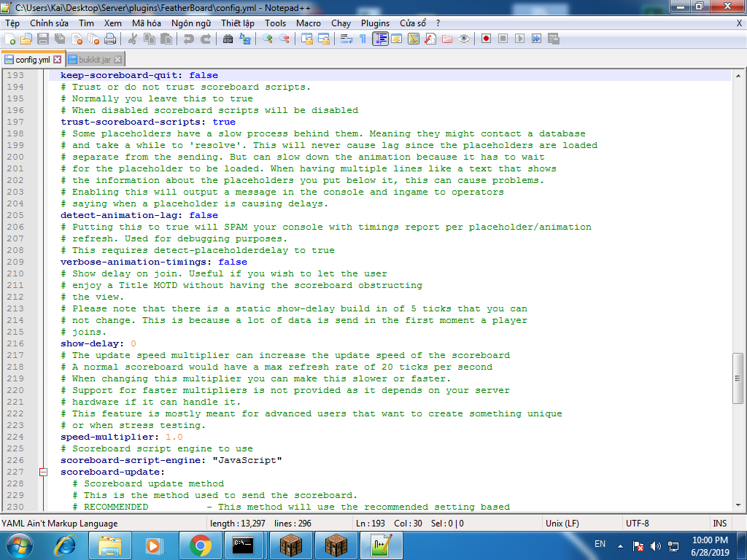
Task: Open the Cửa sổ menu
Action: click(x=413, y=23)
